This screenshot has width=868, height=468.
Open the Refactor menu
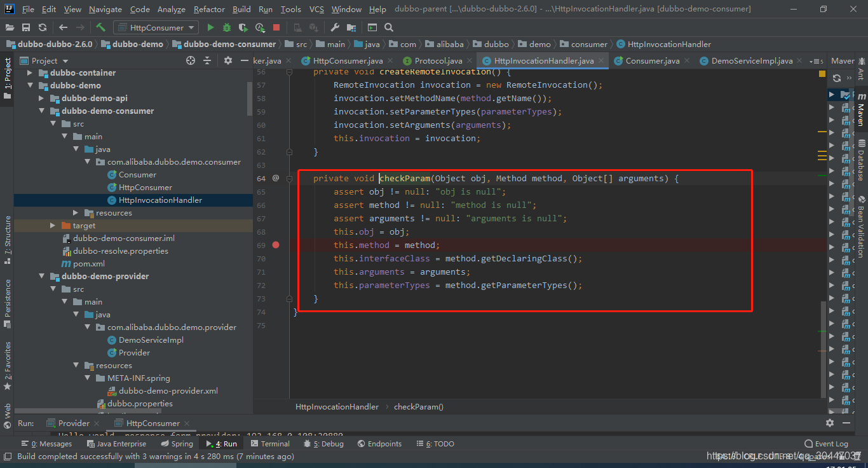209,9
